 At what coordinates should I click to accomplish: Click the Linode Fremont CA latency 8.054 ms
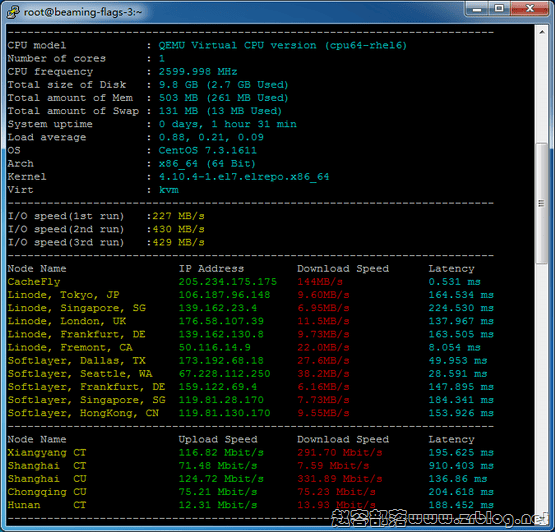pos(454,348)
